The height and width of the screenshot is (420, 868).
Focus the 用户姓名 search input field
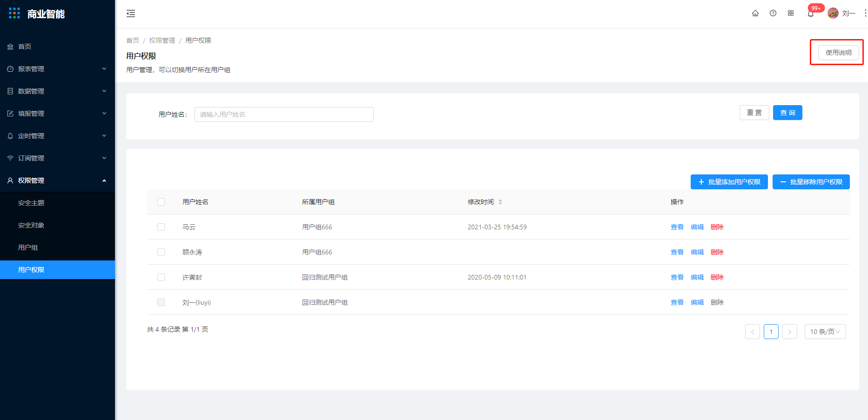click(x=284, y=114)
